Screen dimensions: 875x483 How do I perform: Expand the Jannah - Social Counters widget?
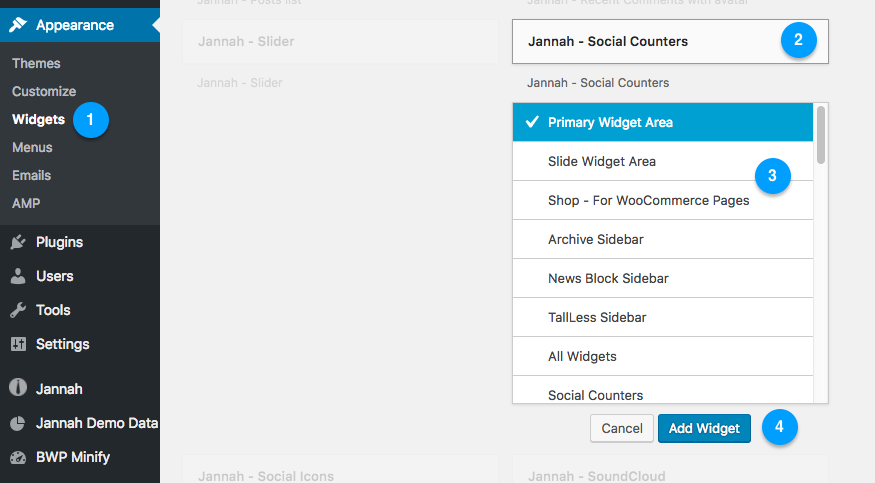670,41
